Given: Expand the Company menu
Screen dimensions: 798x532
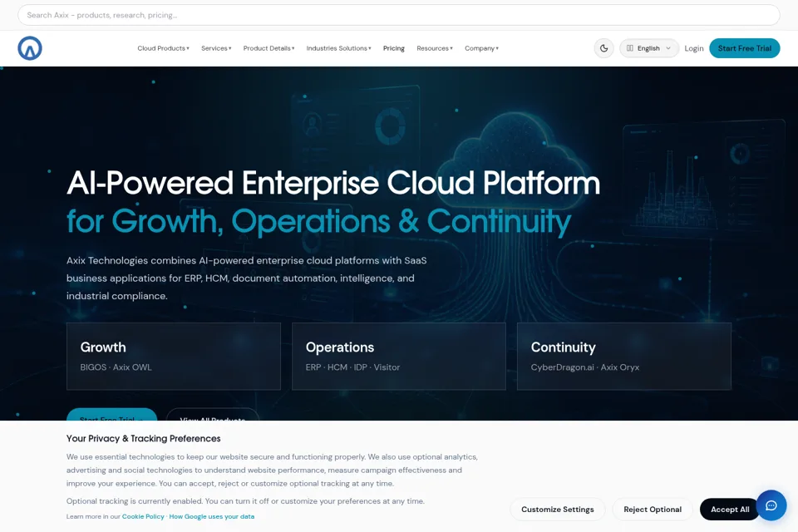Looking at the screenshot, I should (x=481, y=48).
